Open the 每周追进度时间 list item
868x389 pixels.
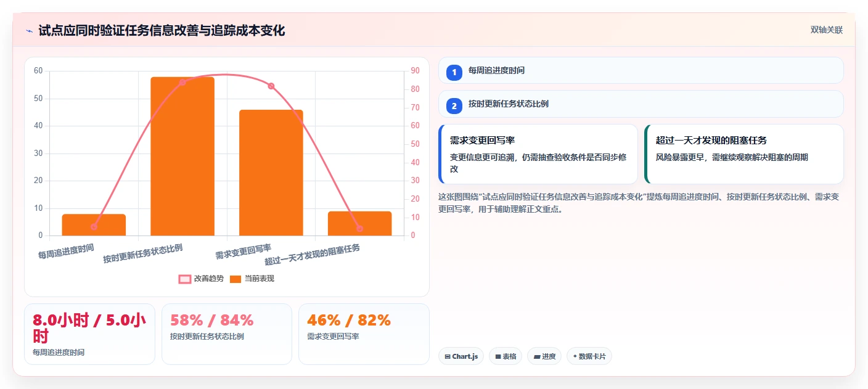[641, 70]
